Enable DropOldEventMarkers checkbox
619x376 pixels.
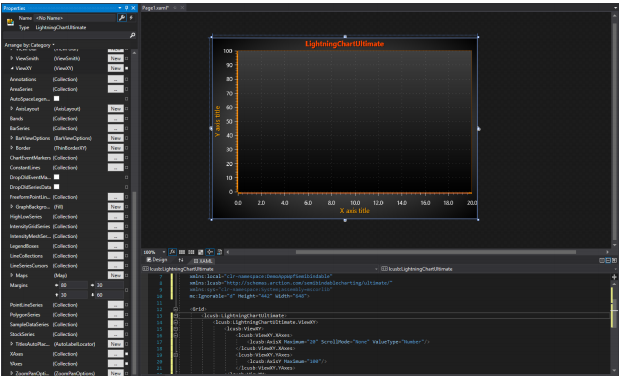click(56, 177)
